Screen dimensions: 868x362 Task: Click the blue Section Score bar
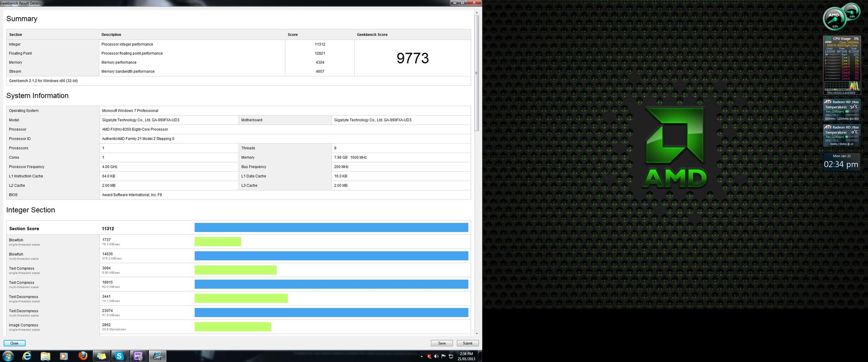click(x=331, y=227)
